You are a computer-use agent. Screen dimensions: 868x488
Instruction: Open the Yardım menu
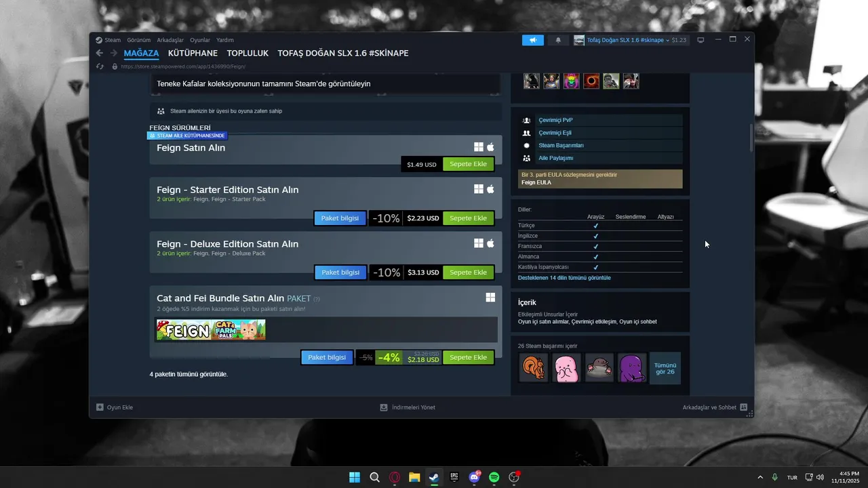click(x=225, y=40)
